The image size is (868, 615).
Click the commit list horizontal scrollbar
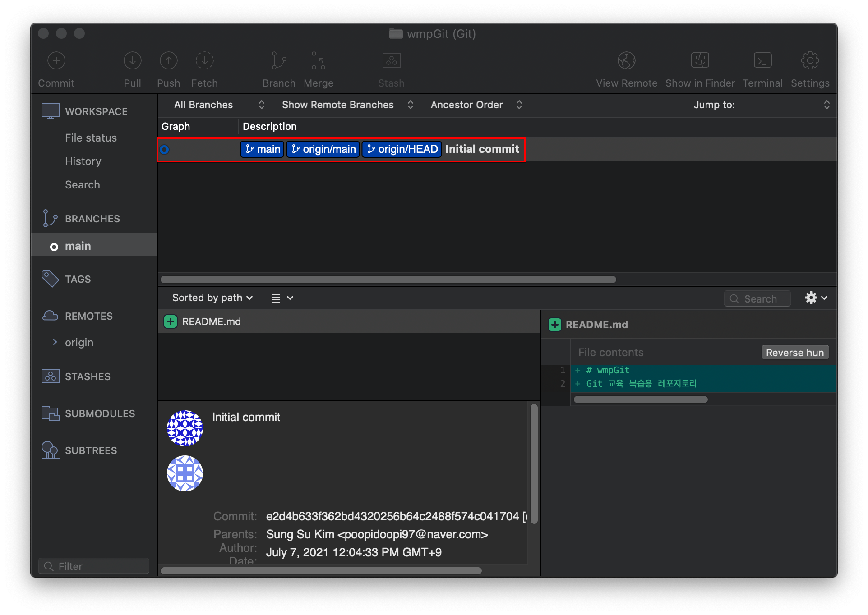[x=388, y=280]
